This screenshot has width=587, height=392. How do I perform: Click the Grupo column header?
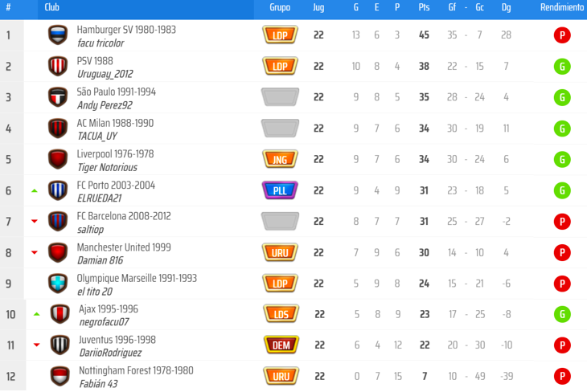click(280, 7)
